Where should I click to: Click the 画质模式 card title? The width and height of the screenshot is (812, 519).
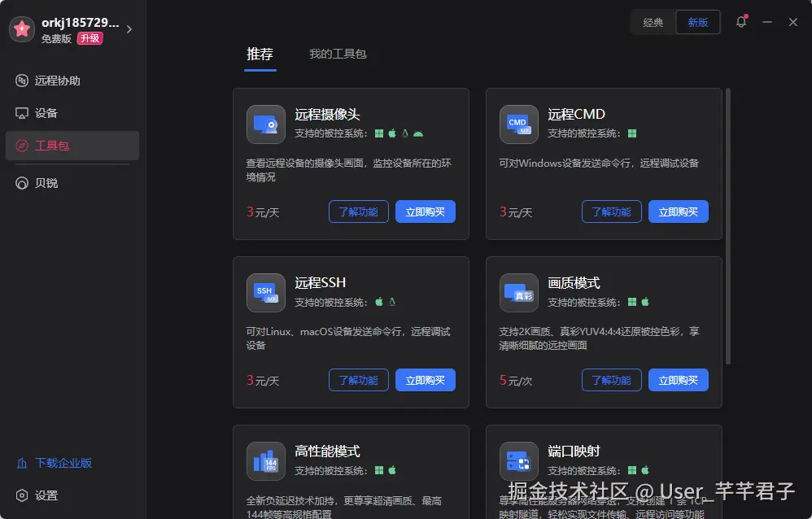(574, 283)
